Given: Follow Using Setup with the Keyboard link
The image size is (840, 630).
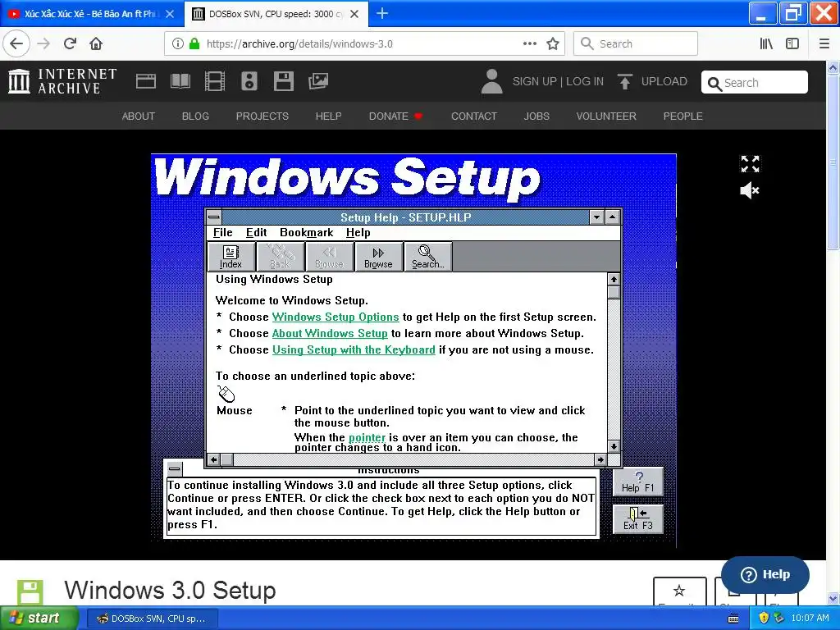Looking at the screenshot, I should click(354, 349).
